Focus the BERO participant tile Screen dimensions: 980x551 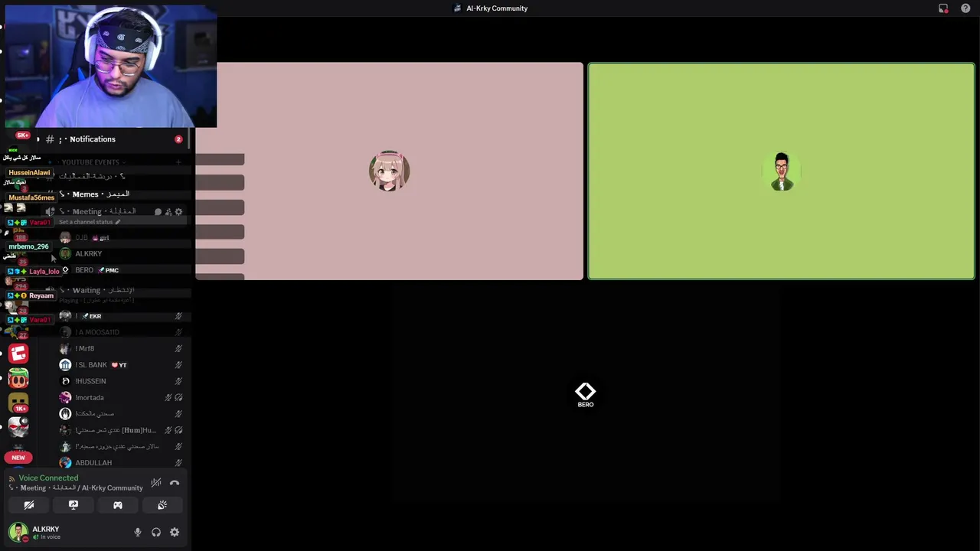[x=586, y=395]
